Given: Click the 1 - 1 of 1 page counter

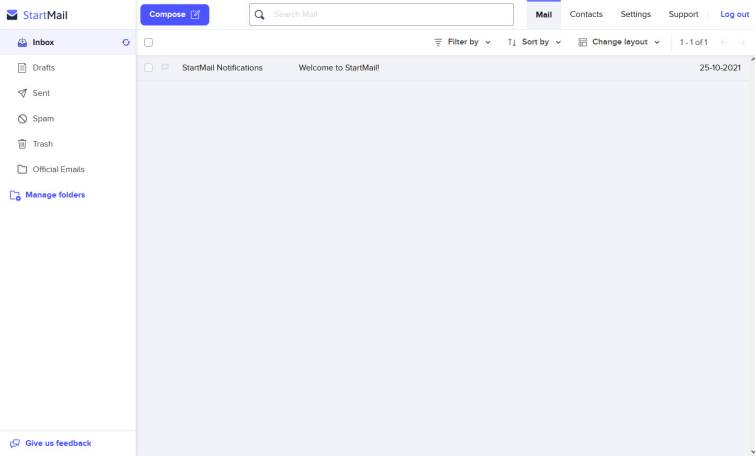Looking at the screenshot, I should (693, 42).
